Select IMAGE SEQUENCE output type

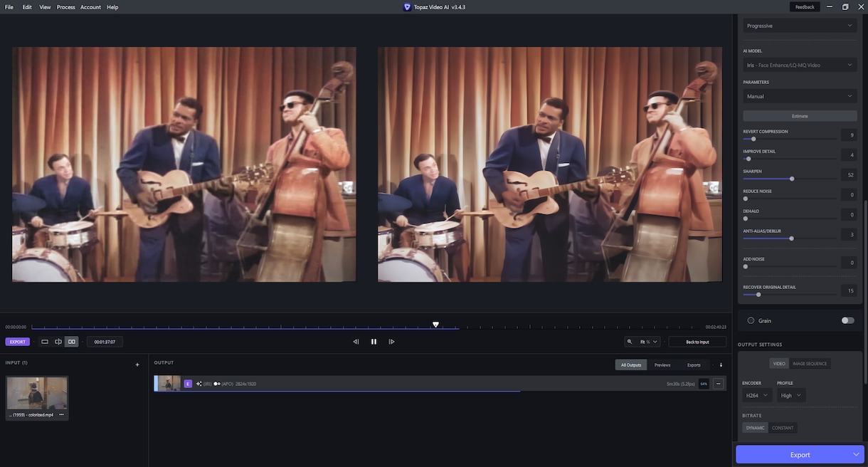pos(810,364)
